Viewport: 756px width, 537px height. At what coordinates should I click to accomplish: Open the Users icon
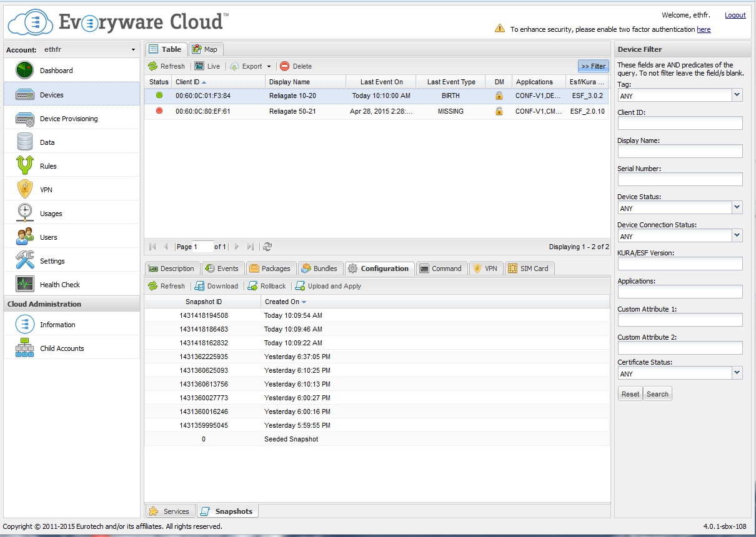click(25, 237)
